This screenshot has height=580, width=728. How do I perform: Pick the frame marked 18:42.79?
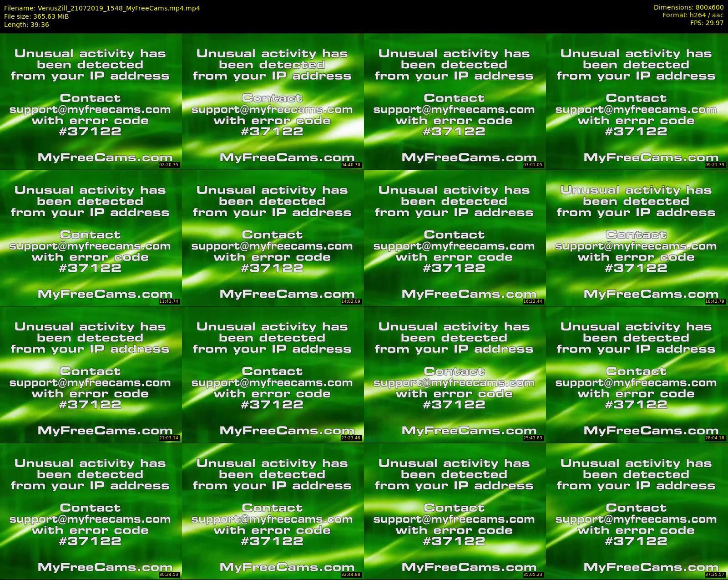[x=637, y=238]
